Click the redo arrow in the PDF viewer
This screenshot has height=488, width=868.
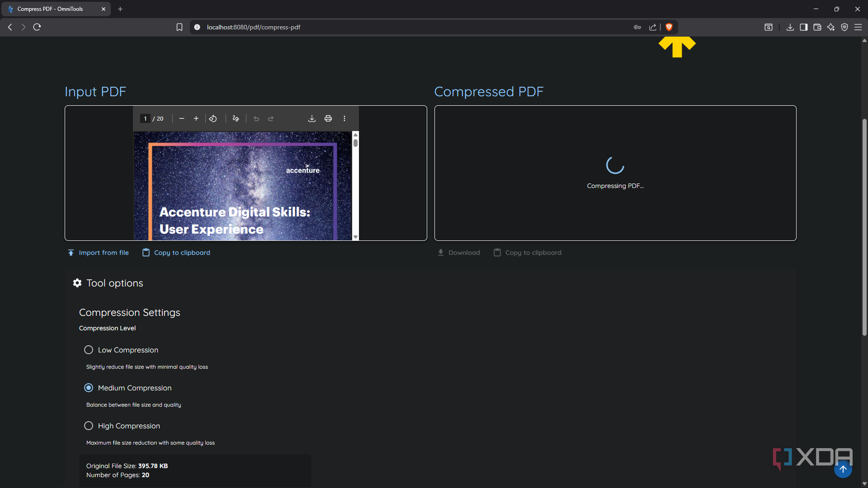click(271, 118)
